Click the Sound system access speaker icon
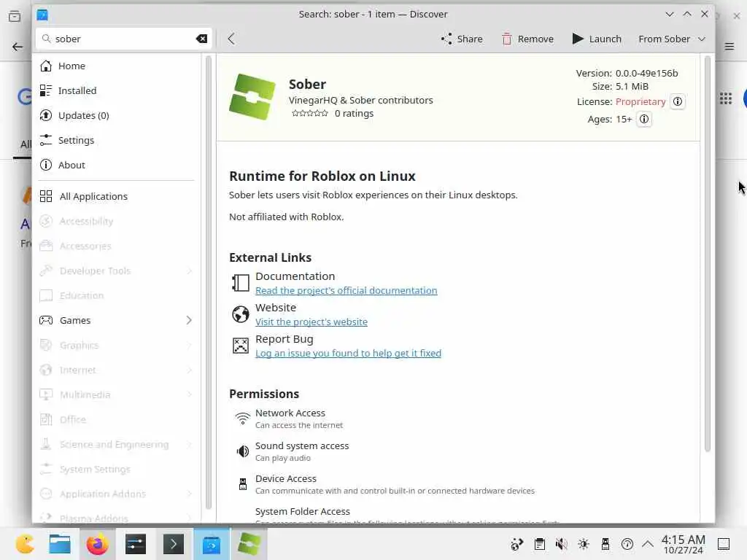 coord(242,451)
